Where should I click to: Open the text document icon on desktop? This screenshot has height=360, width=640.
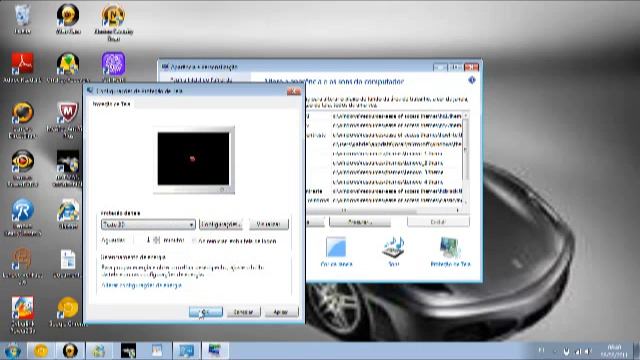pos(68,264)
